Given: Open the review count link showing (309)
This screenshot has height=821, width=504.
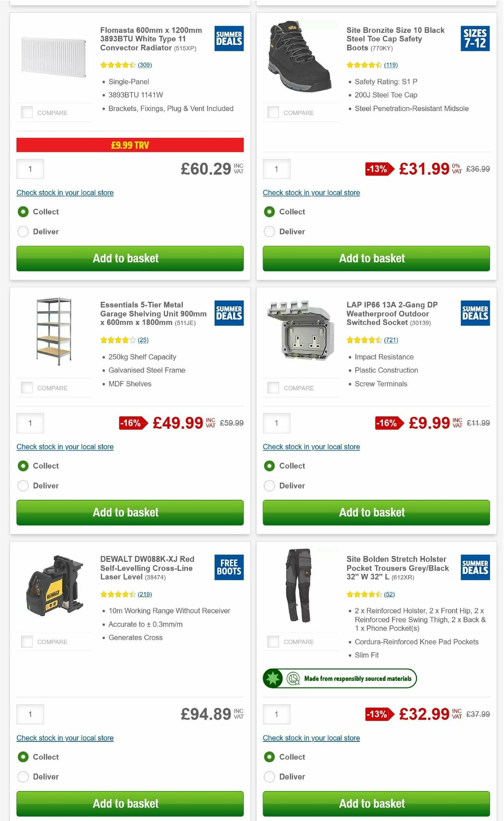Looking at the screenshot, I should 145,65.
